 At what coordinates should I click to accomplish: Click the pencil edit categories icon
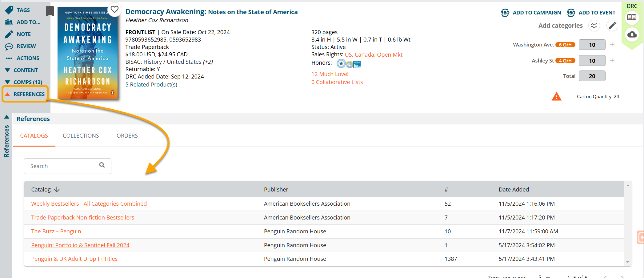[x=612, y=26]
